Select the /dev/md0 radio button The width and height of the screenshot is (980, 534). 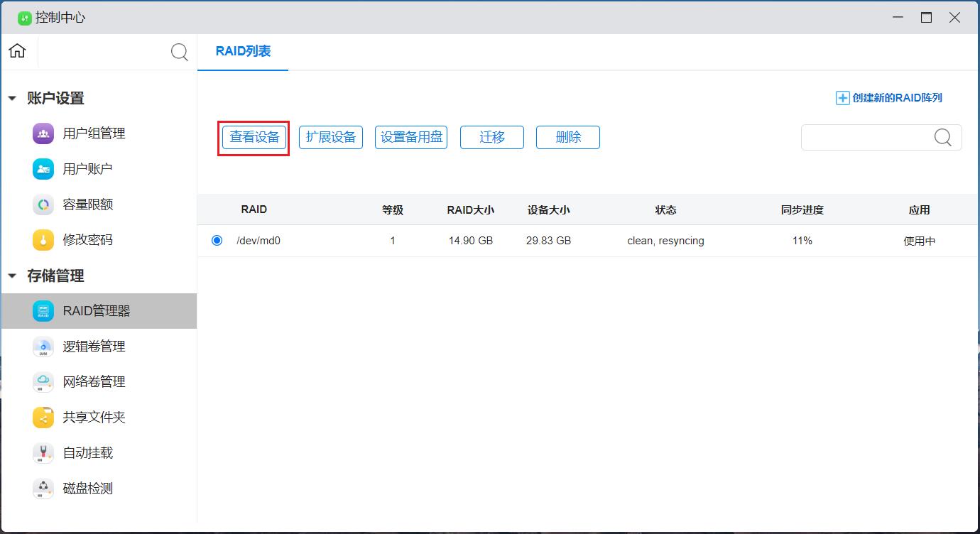(217, 241)
